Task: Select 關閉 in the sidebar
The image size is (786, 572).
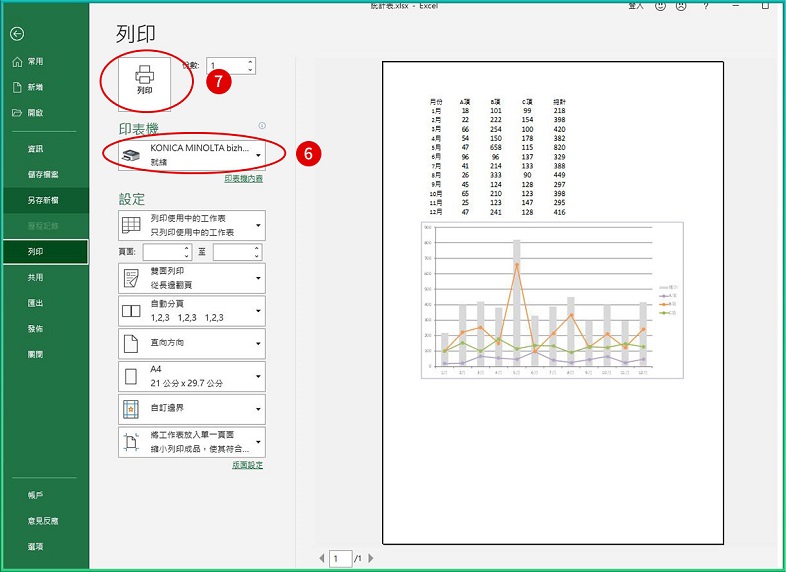Action: coord(45,354)
